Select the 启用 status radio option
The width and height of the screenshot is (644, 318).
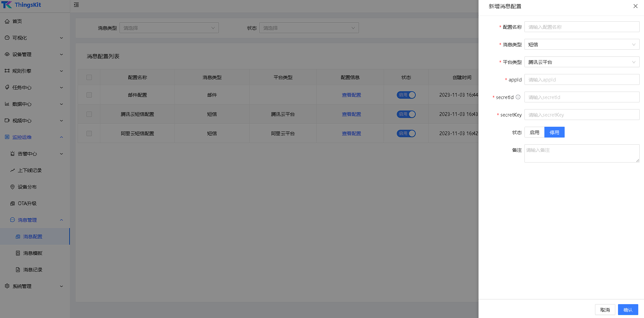[x=534, y=132]
